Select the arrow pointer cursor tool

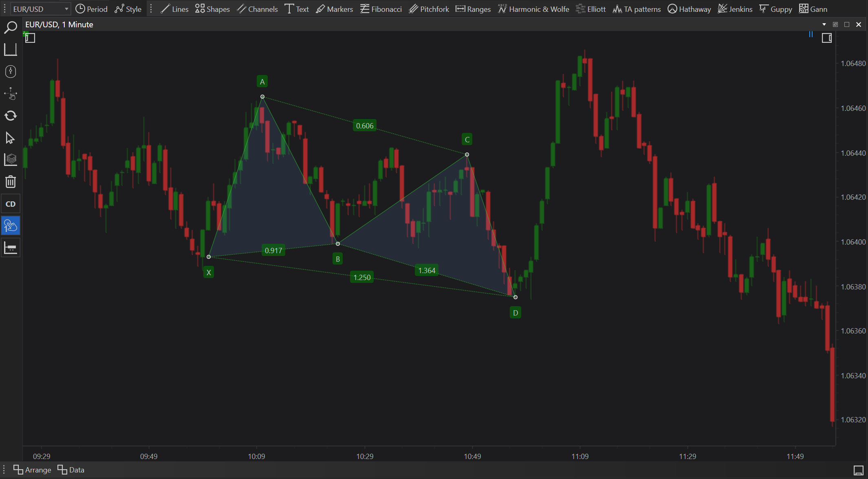click(x=10, y=138)
